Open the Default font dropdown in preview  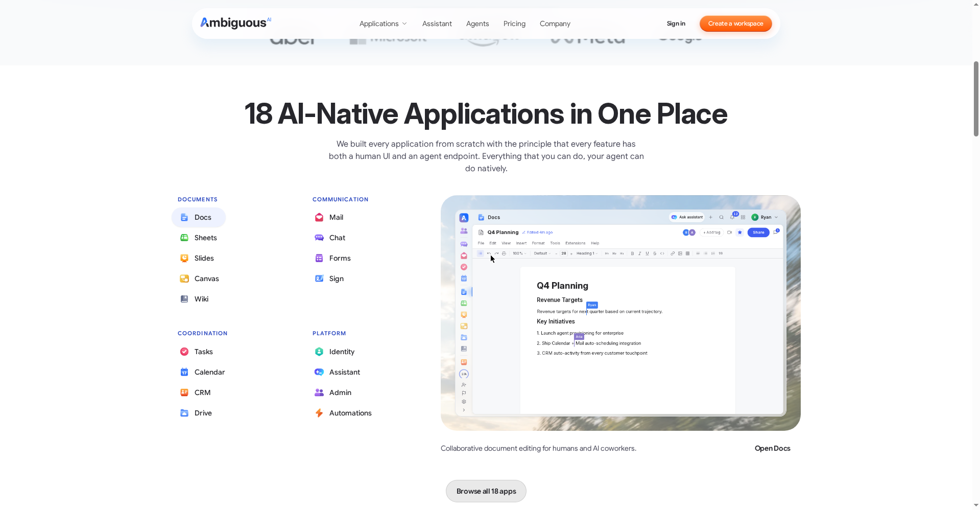pyautogui.click(x=542, y=253)
